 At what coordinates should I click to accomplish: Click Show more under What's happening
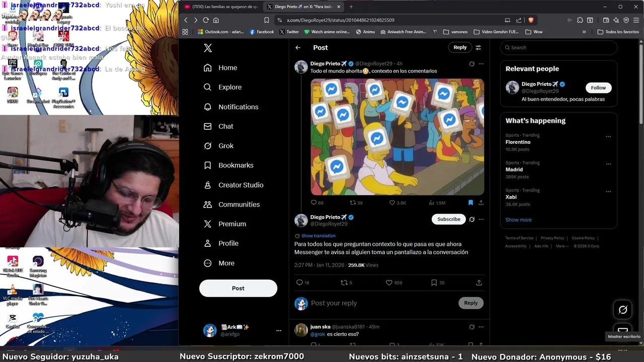point(518,220)
